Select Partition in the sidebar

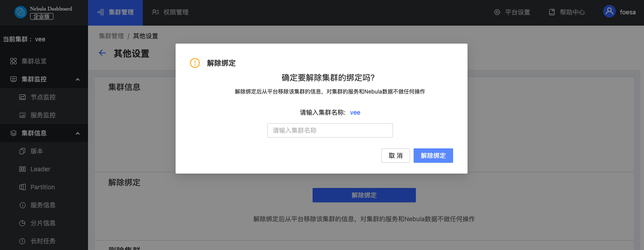click(x=44, y=187)
